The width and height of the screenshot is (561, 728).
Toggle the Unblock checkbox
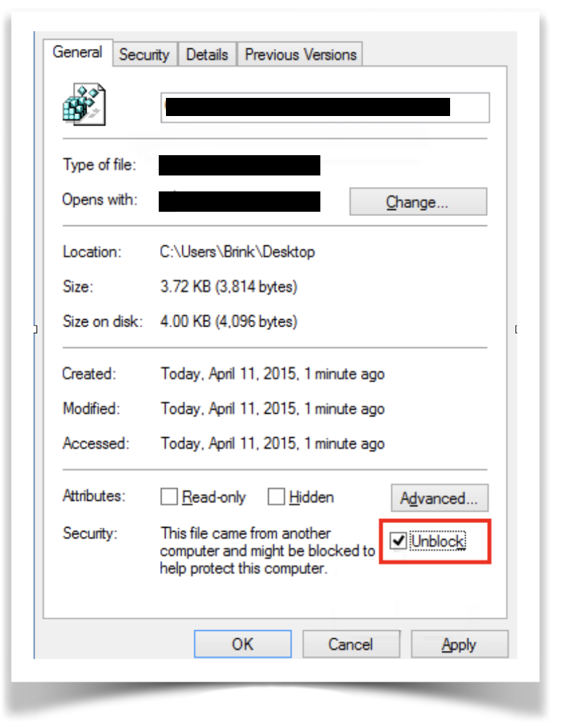coord(398,540)
